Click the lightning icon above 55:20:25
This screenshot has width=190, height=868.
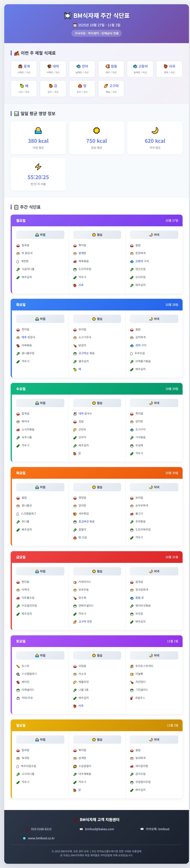coord(38,167)
